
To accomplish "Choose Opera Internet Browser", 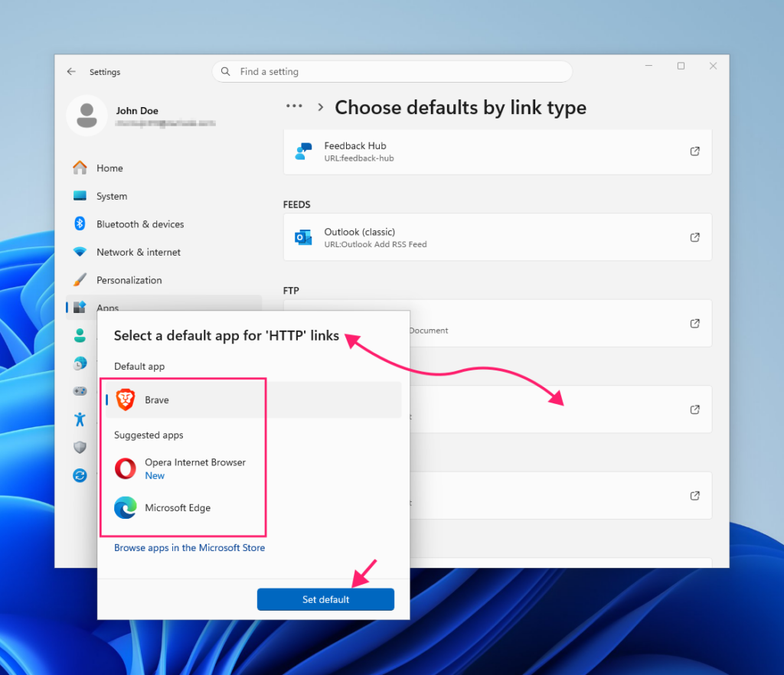I will pos(253,468).
